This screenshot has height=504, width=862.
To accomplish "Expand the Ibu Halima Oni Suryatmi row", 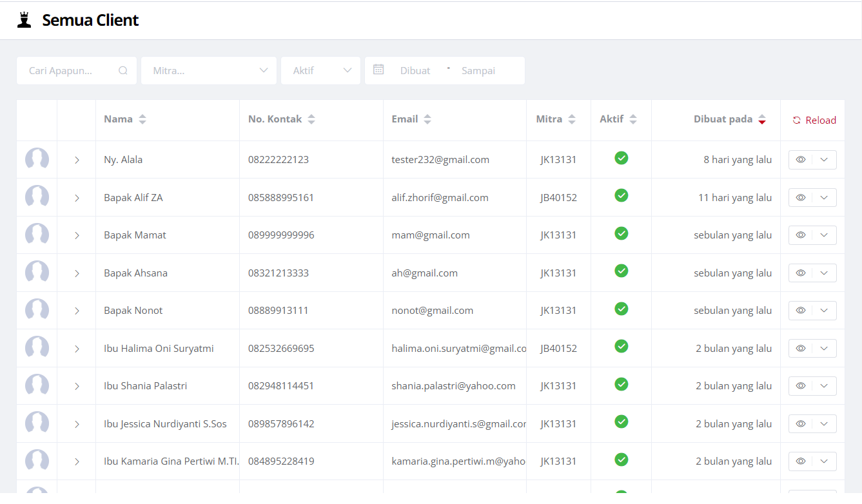I will [77, 349].
